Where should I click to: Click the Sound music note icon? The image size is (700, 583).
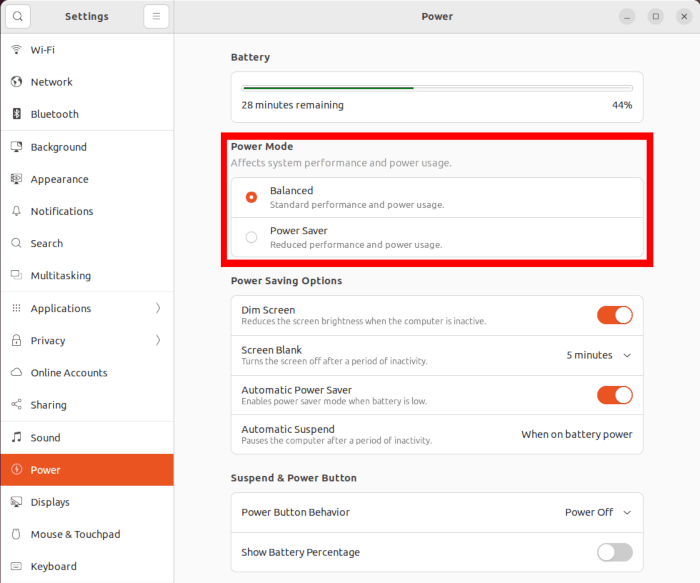click(x=17, y=437)
